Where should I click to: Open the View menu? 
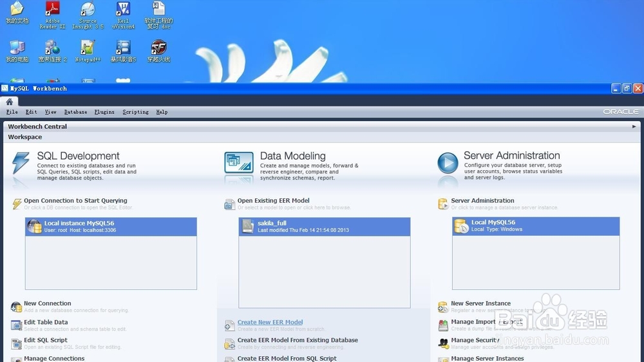(x=50, y=112)
